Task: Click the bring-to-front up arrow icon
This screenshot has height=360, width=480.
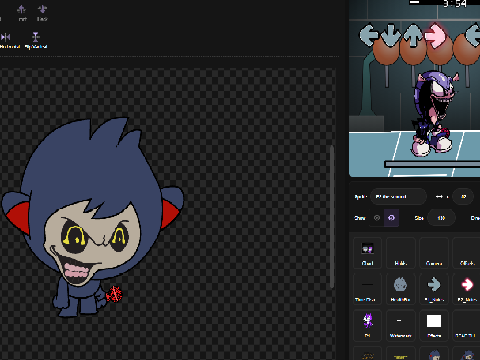Action: (22, 9)
